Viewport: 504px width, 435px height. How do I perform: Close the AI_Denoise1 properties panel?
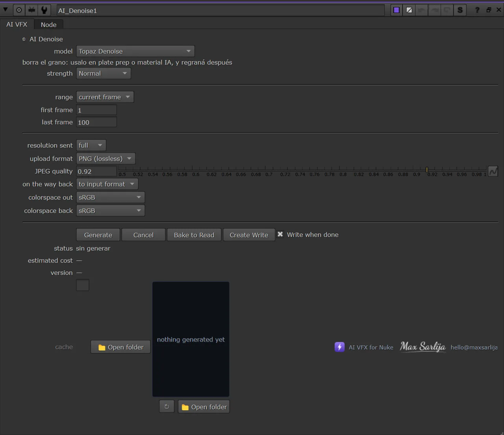[x=498, y=10]
